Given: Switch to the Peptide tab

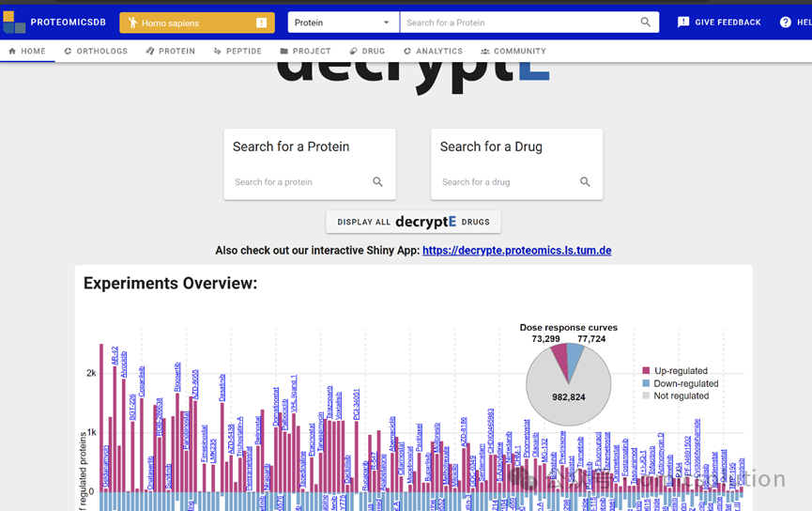Looking at the screenshot, I should pos(237,52).
